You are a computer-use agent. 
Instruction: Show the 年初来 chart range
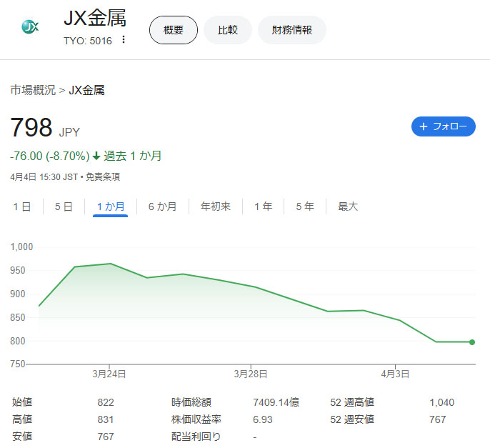pos(215,206)
